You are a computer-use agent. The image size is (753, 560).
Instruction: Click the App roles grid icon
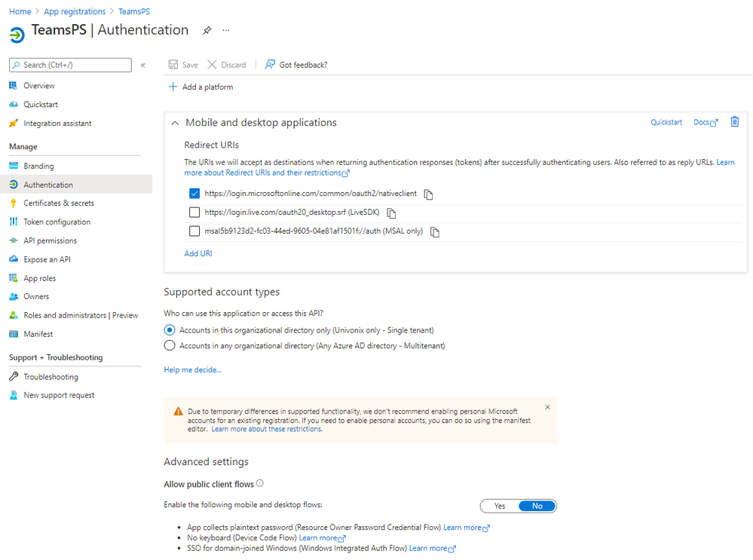coord(14,277)
